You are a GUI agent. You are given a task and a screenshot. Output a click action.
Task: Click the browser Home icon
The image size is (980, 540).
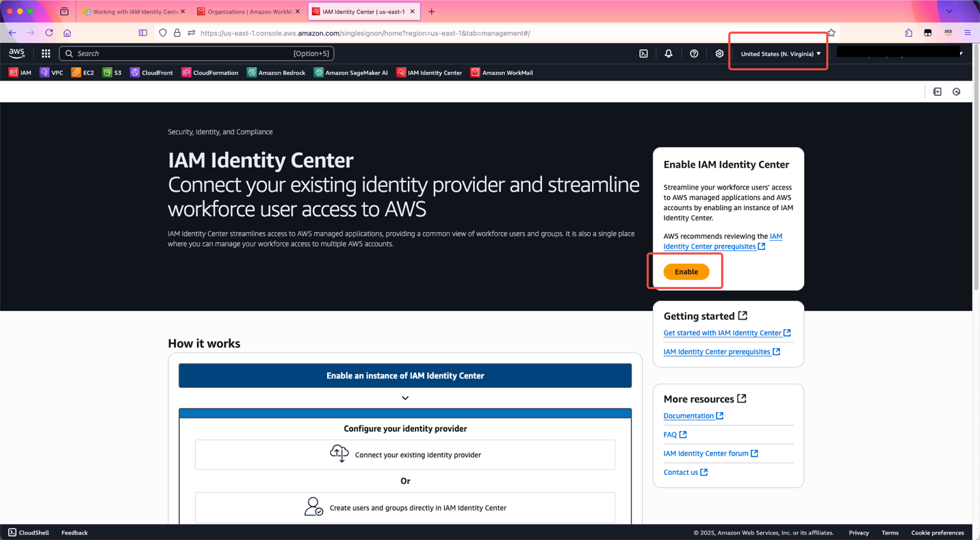pyautogui.click(x=67, y=33)
